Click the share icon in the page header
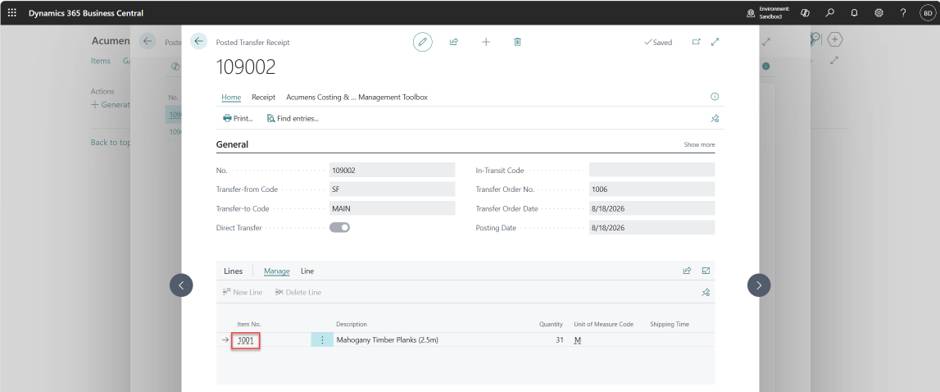 (454, 42)
